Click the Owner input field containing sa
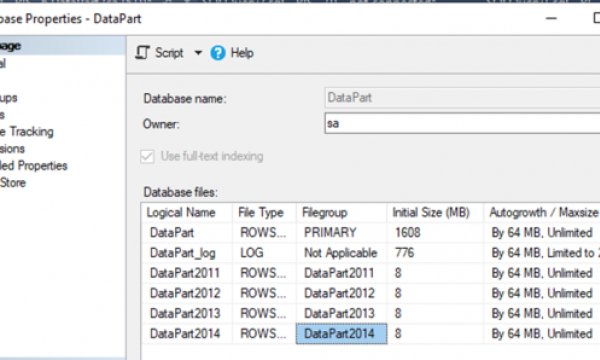The height and width of the screenshot is (360, 600). (x=462, y=123)
